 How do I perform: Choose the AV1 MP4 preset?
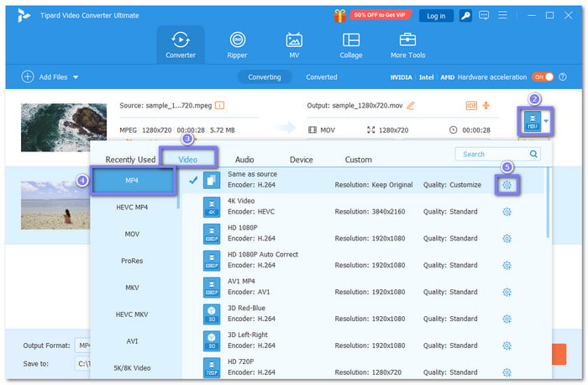[363, 287]
